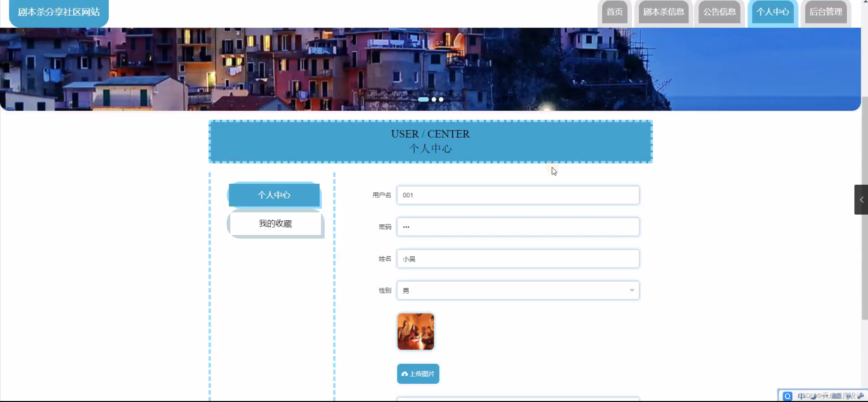Focus the 密码 password field
868x402 pixels.
(518, 227)
